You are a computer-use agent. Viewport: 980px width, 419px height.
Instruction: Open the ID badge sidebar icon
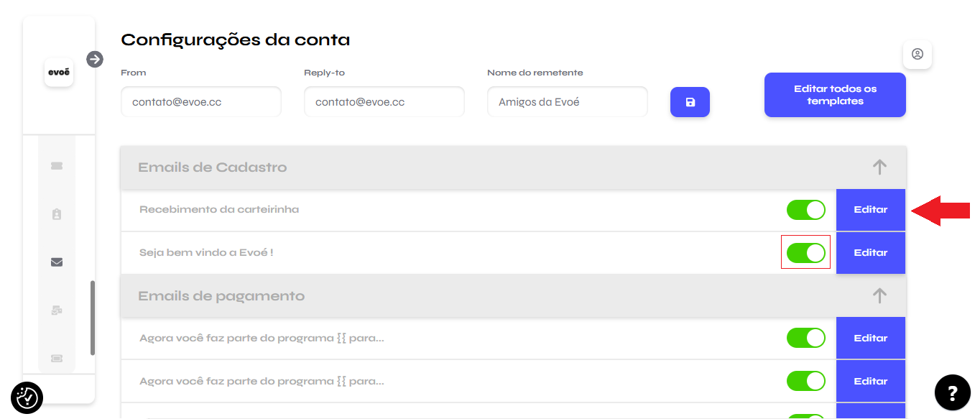(x=57, y=214)
